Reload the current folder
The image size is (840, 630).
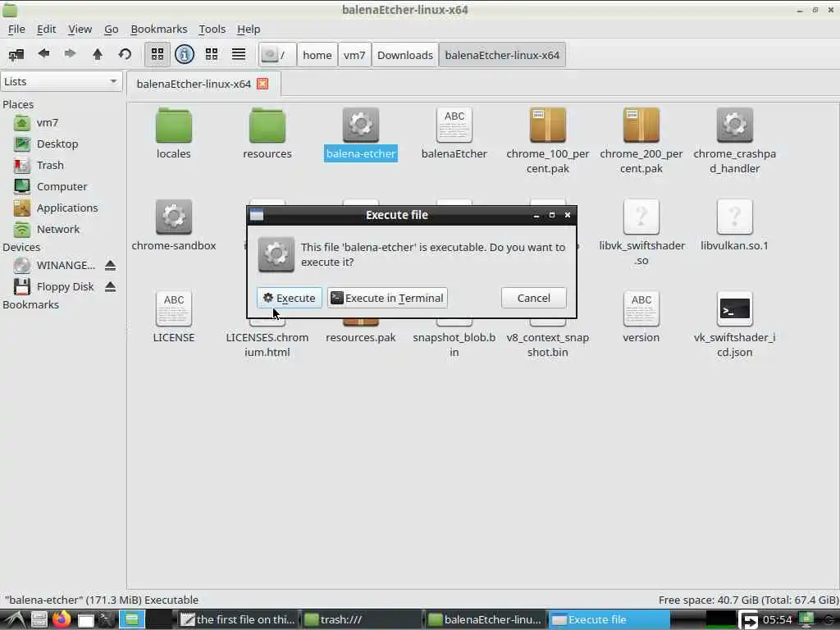[125, 54]
